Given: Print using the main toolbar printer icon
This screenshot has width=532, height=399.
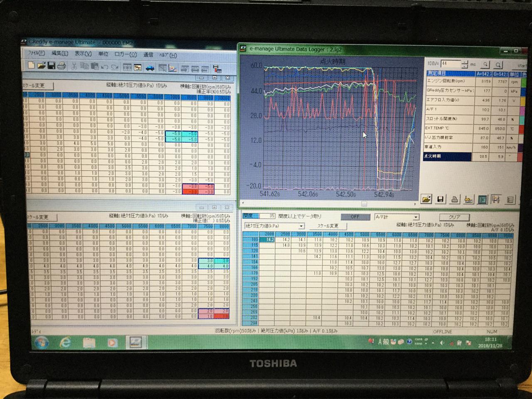Looking at the screenshot, I should point(62,66).
